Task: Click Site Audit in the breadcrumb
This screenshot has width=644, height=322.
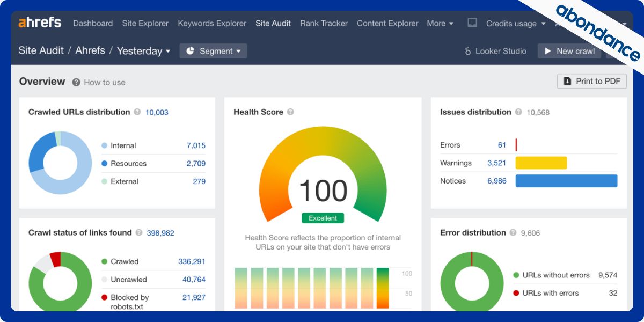Action: pyautogui.click(x=41, y=50)
